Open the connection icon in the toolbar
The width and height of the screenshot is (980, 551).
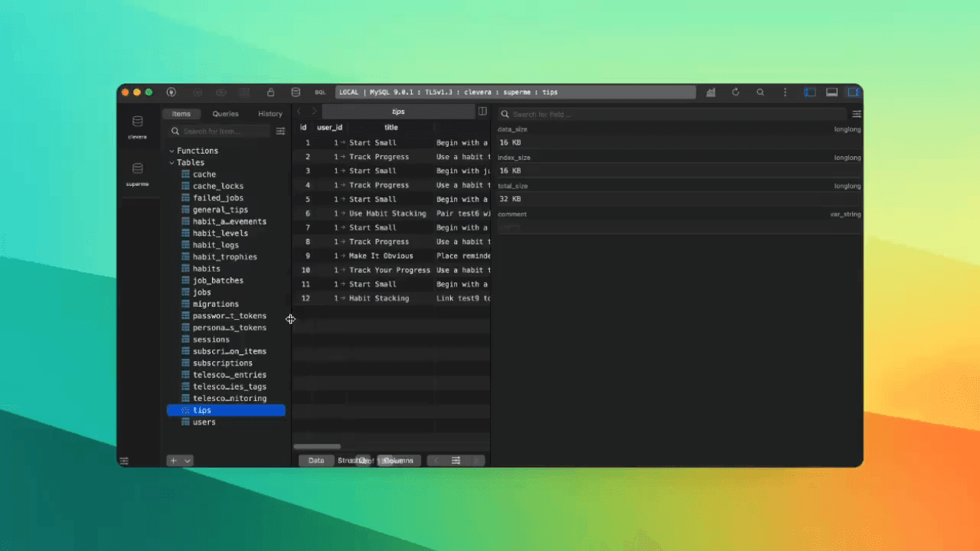tap(171, 92)
